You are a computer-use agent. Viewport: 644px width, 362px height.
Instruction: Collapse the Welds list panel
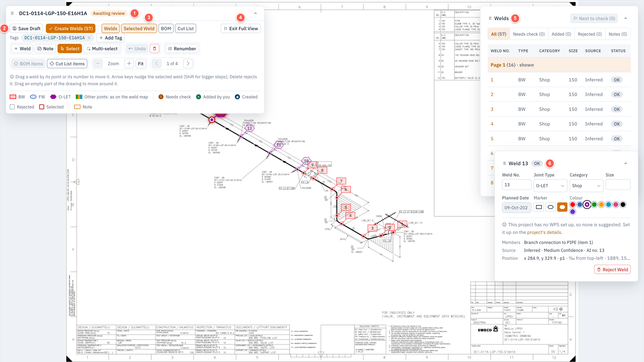click(x=626, y=18)
